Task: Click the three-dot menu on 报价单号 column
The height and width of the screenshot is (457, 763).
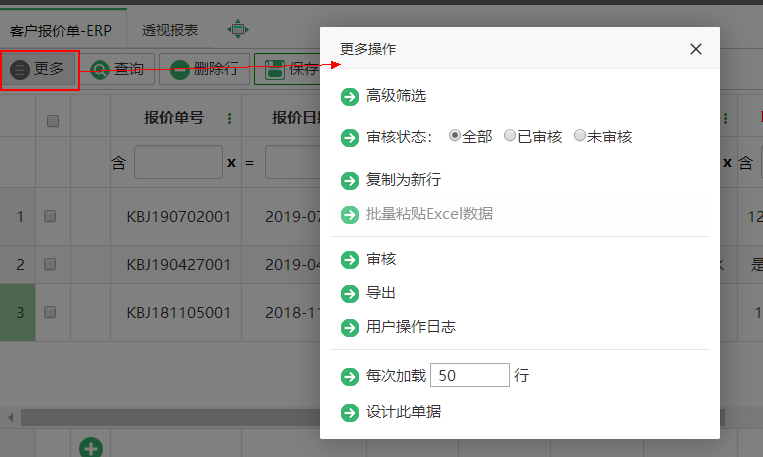Action: pos(230,118)
